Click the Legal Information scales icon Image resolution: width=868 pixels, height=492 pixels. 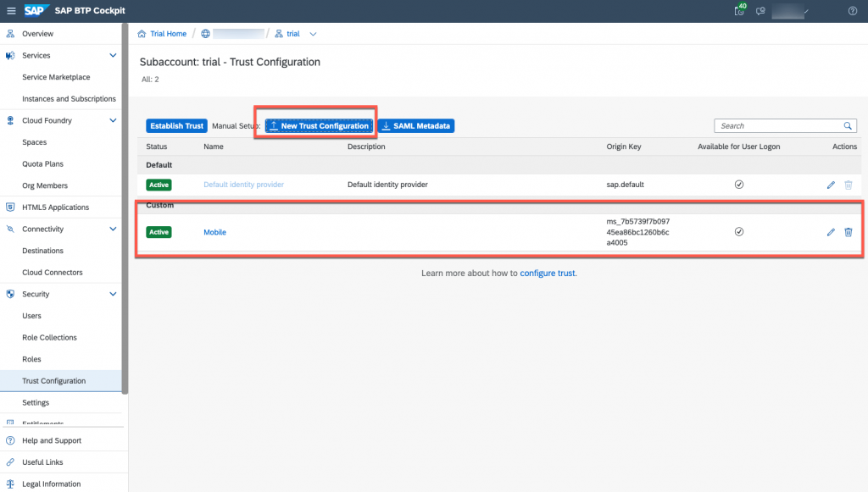[10, 484]
